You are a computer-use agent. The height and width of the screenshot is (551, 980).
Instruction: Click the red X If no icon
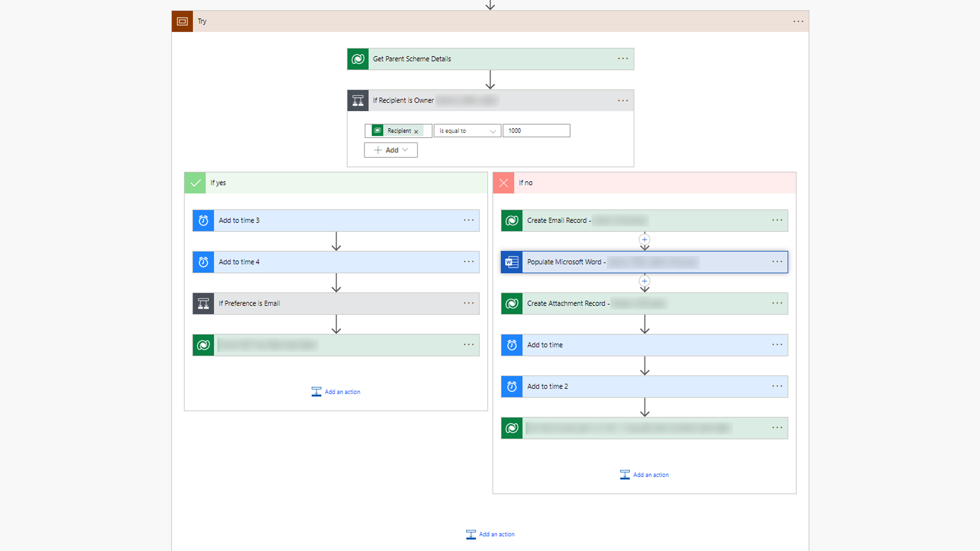pyautogui.click(x=503, y=183)
